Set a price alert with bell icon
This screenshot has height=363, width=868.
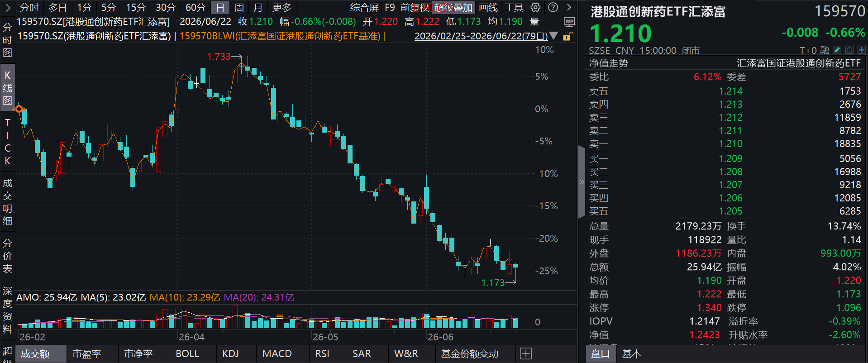(x=849, y=50)
